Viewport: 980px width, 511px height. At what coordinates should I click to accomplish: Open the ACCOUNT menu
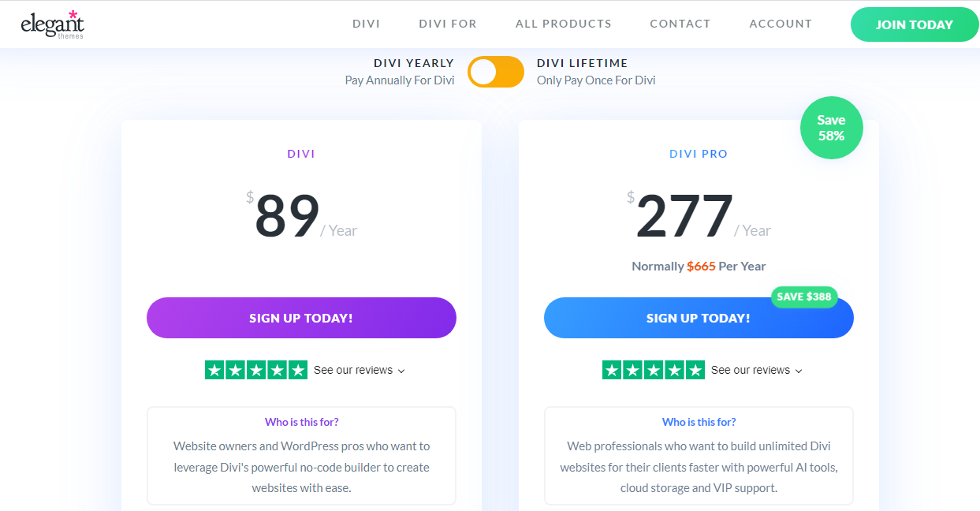[781, 24]
